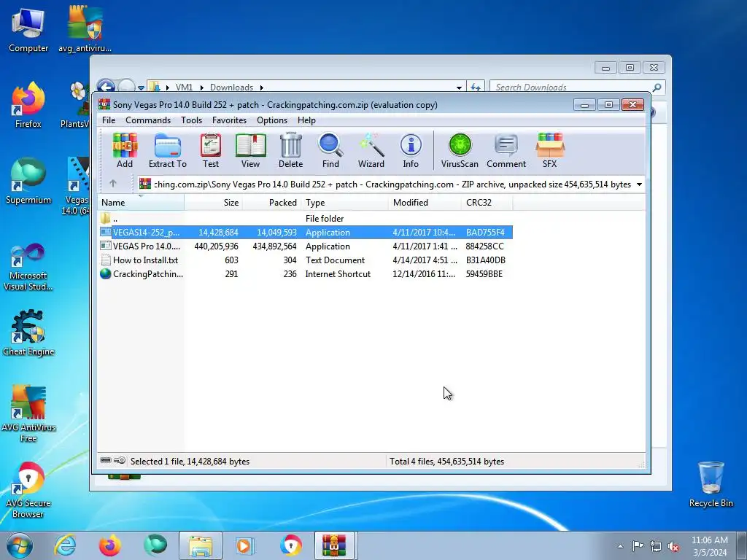Click the View book icon

coord(251,150)
